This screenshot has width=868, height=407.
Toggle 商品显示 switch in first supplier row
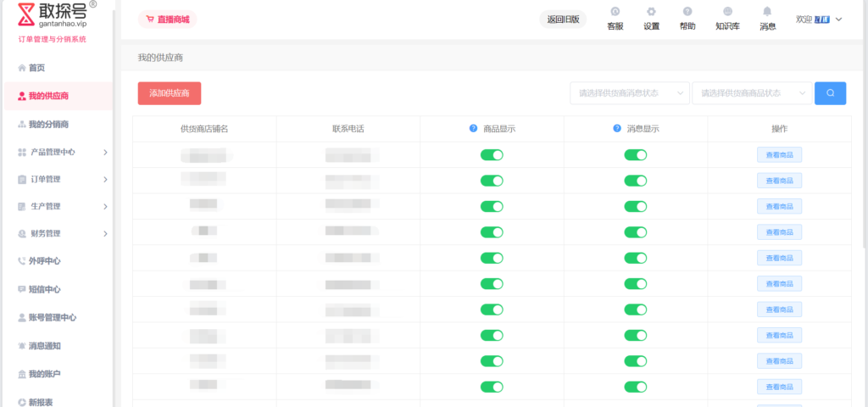(492, 155)
